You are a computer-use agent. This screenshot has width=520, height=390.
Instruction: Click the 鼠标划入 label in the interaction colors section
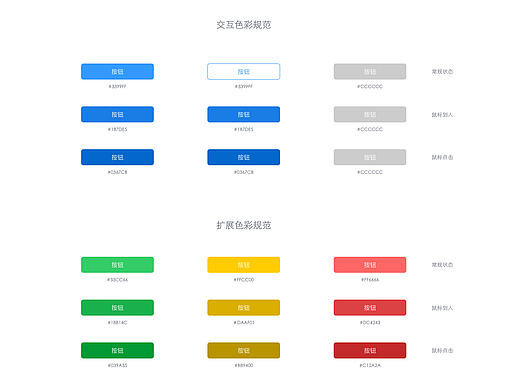pos(442,115)
